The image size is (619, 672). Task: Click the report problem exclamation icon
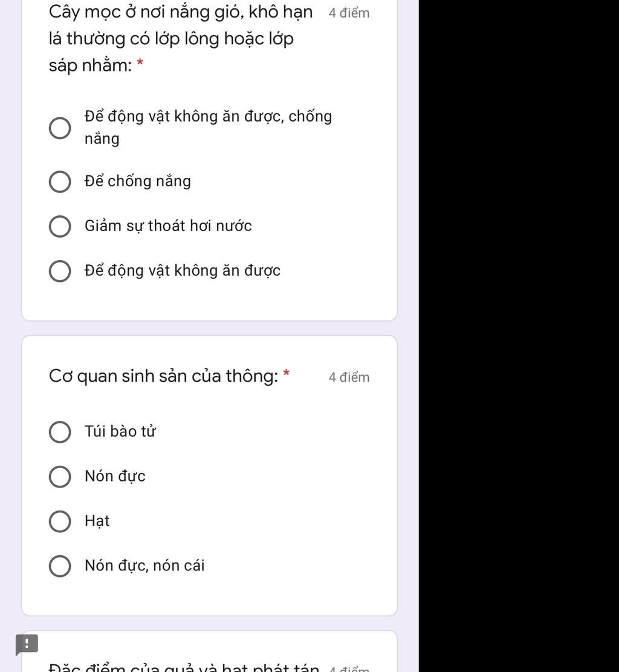(x=27, y=644)
